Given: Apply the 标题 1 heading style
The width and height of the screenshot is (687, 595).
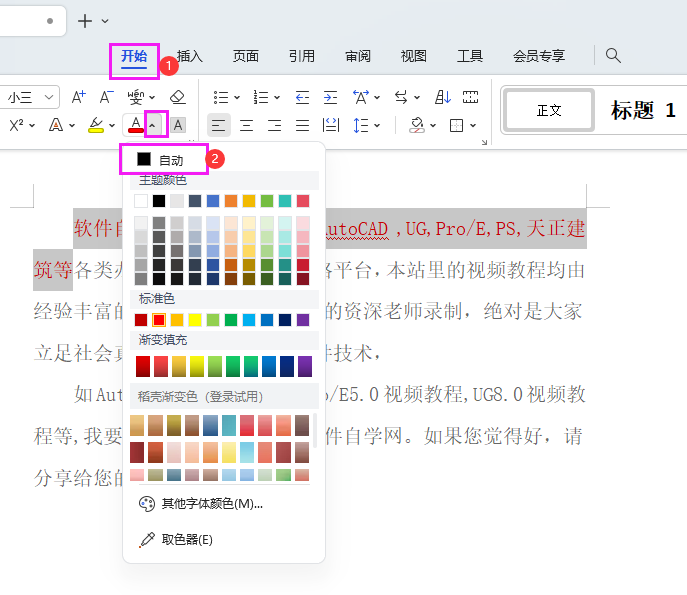Looking at the screenshot, I should (x=643, y=110).
